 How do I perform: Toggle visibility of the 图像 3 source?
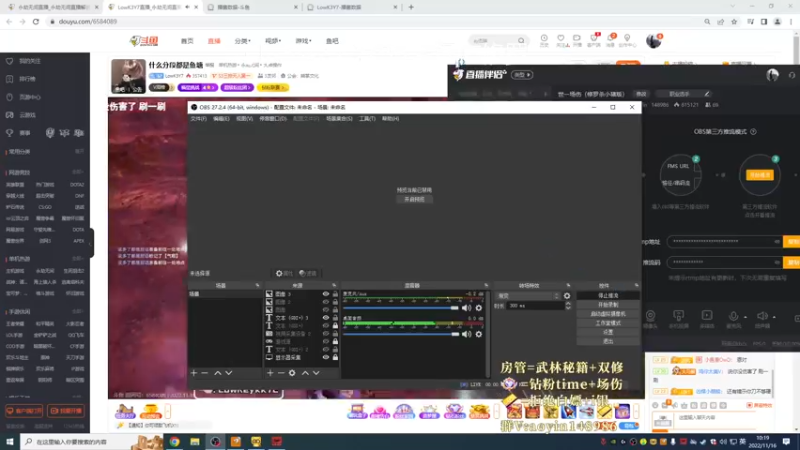326,294
